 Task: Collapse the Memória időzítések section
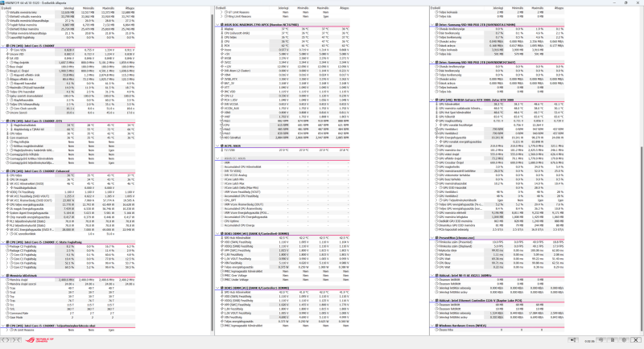3,276
